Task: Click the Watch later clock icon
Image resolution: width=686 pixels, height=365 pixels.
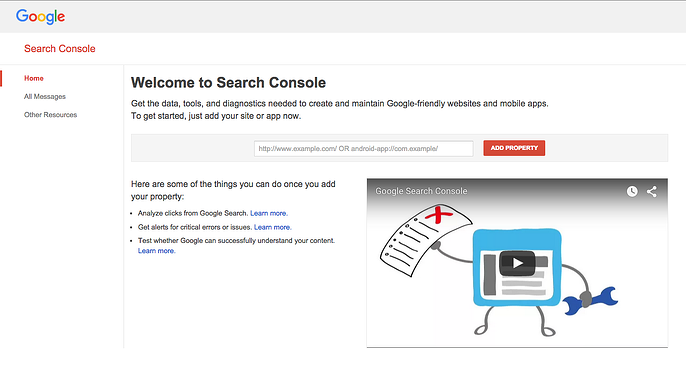Action: (x=632, y=191)
